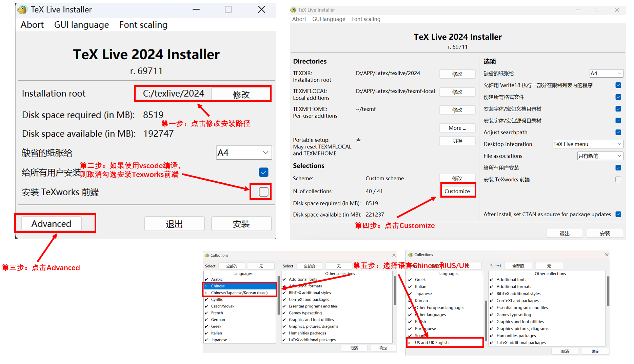Toggle LaTeX additional packages in Collections dialog listing Arabic

coord(337,340)
